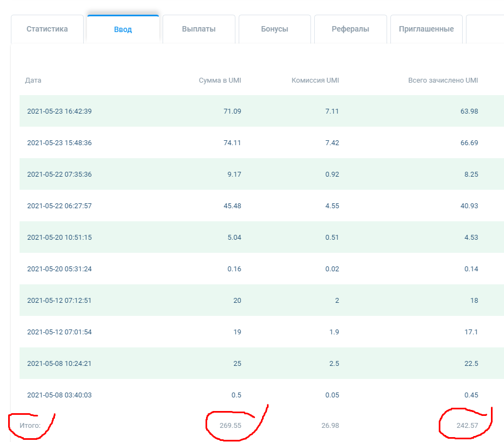Click the Комиссия UMI column header
The height and width of the screenshot is (442, 504).
(315, 80)
